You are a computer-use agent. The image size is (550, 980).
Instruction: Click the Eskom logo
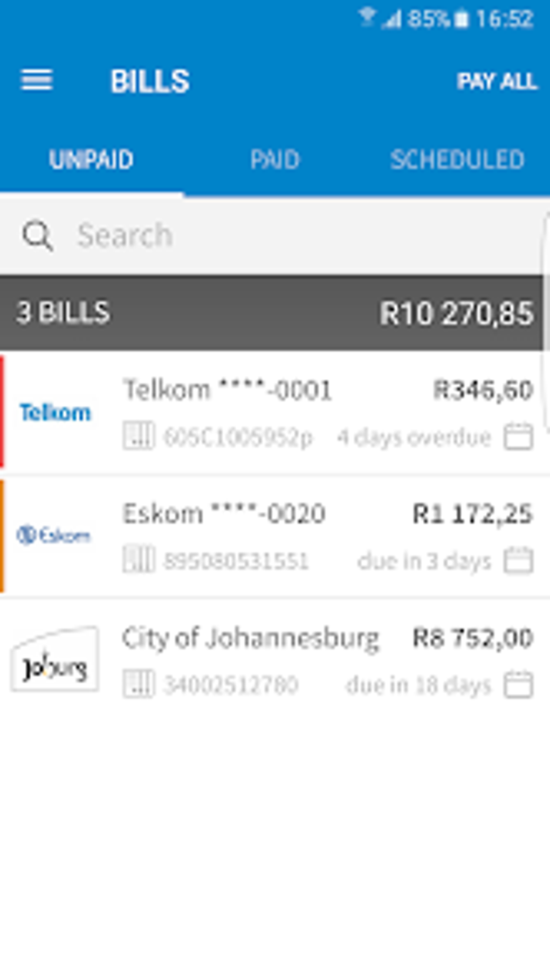click(54, 536)
